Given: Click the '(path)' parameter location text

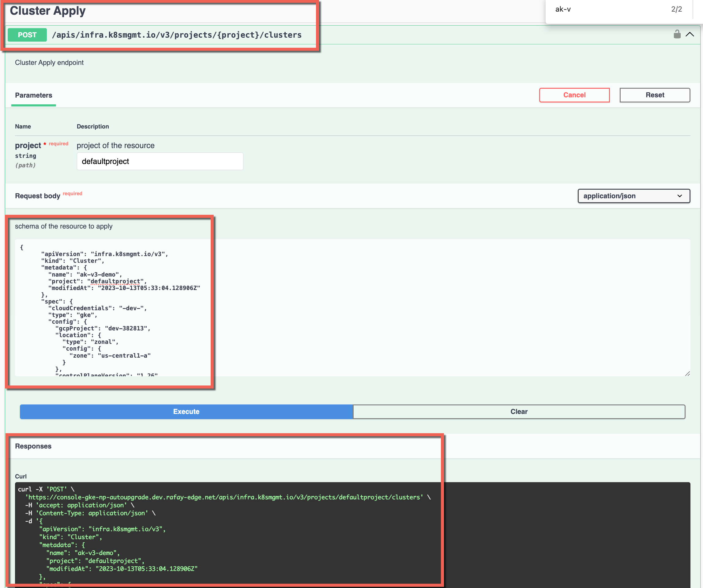Looking at the screenshot, I should pos(25,165).
